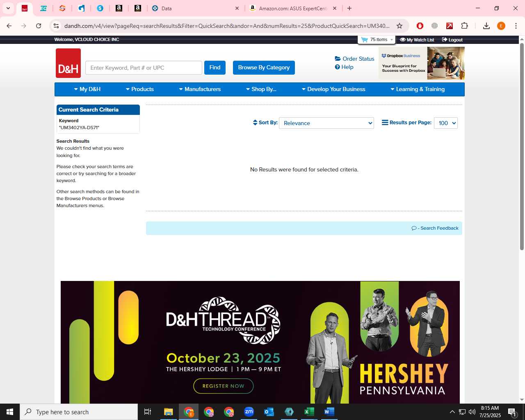The width and height of the screenshot is (525, 420).
Task: Switch to the EC pinned tab
Action: click(43, 8)
